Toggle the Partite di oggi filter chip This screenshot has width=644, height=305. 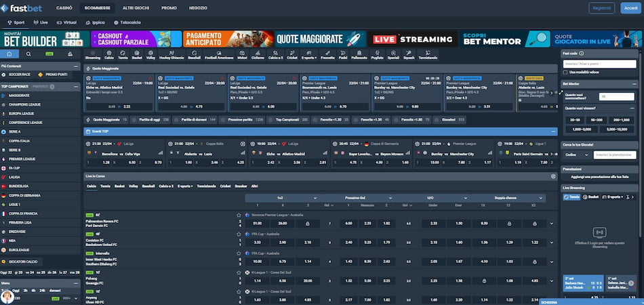[x=150, y=120]
